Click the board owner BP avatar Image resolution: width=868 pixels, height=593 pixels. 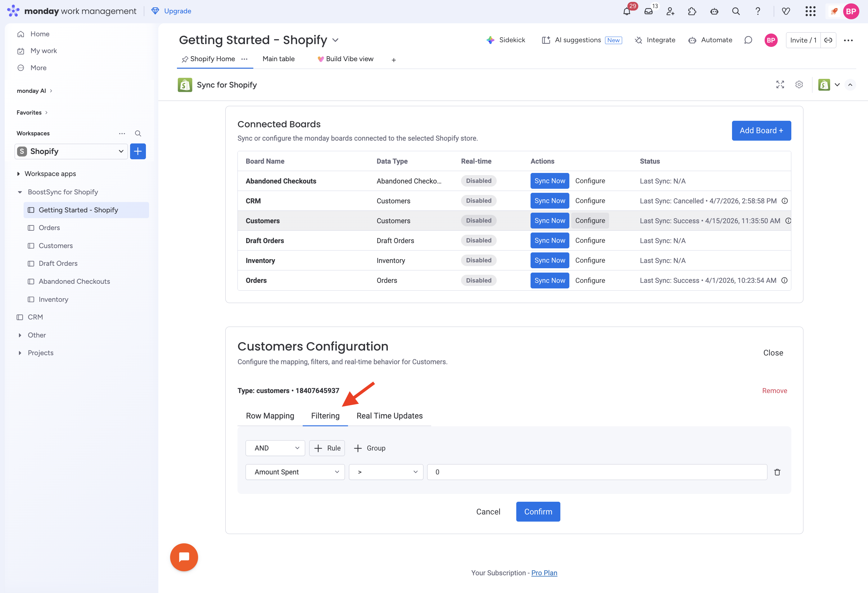[x=771, y=40]
